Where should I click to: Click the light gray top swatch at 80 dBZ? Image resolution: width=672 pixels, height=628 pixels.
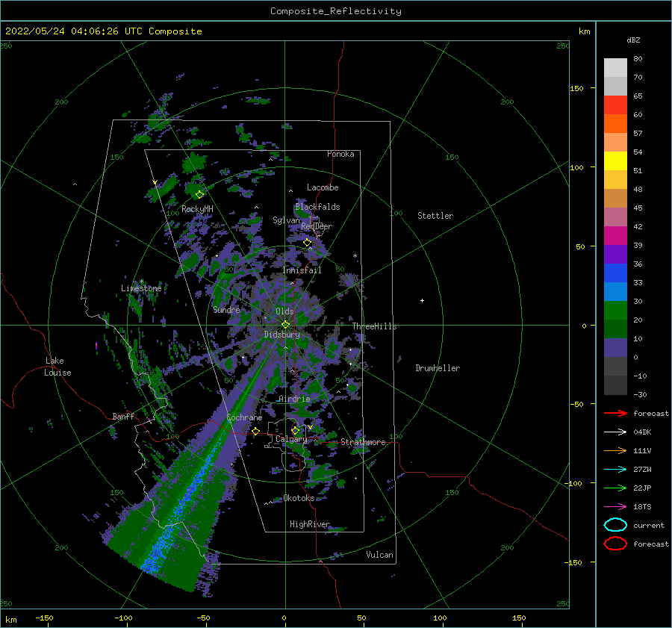[x=615, y=67]
